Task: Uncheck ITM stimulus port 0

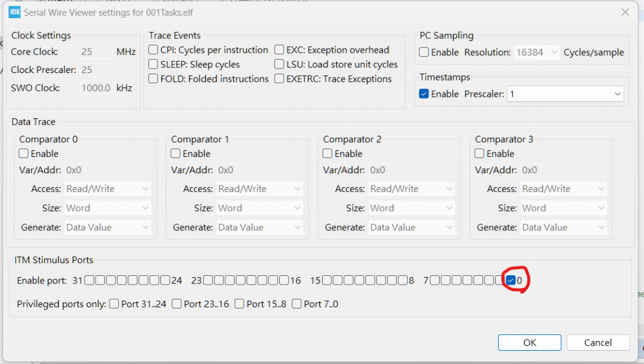Action: coord(511,280)
